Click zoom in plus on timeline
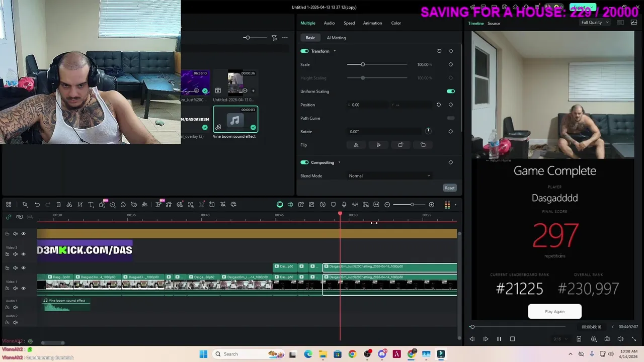The width and height of the screenshot is (644, 362). pyautogui.click(x=431, y=205)
